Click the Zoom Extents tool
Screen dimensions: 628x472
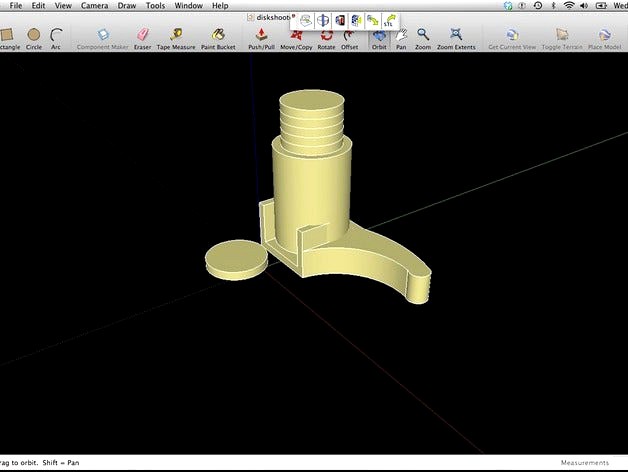[456, 37]
